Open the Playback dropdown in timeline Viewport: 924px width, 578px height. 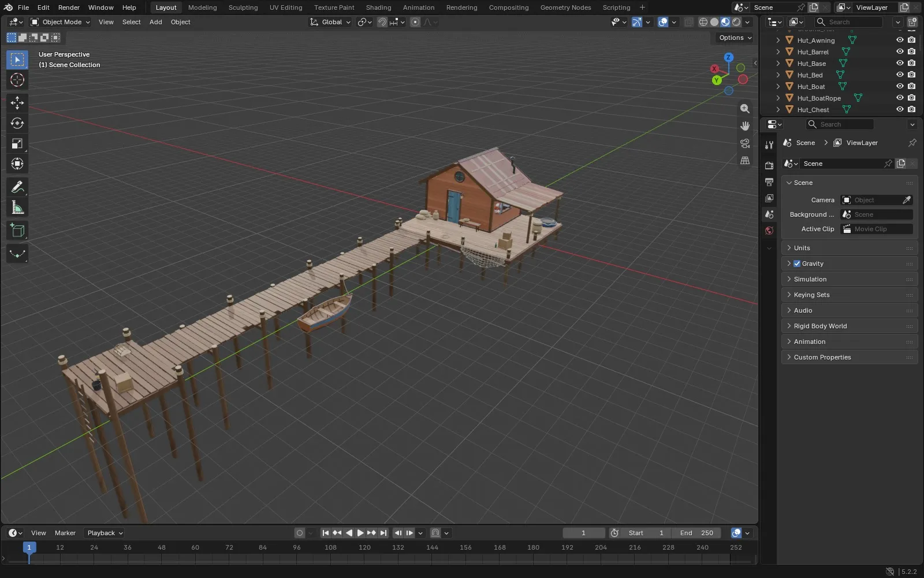click(105, 533)
